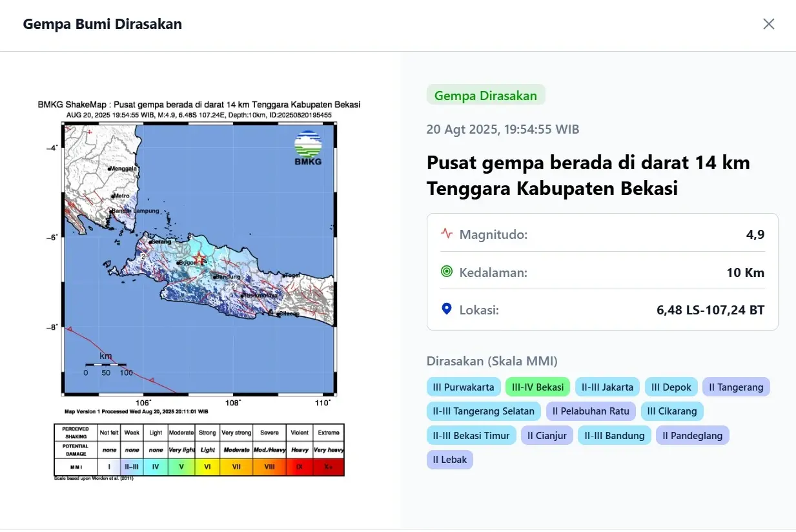The width and height of the screenshot is (796, 532).
Task: Toggle the II Lebak chip
Action: pos(449,459)
